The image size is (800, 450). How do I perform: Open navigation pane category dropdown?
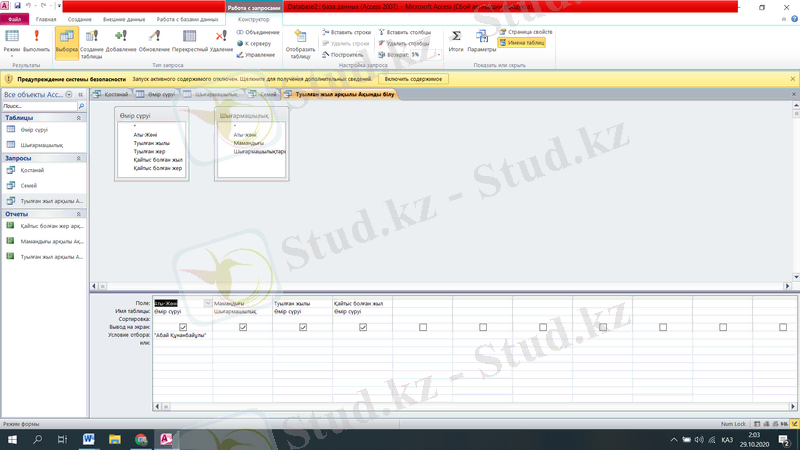pyautogui.click(x=69, y=94)
